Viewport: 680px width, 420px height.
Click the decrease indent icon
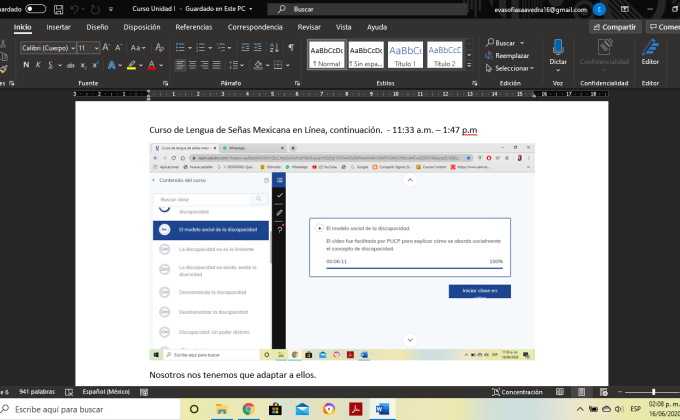pyautogui.click(x=245, y=48)
